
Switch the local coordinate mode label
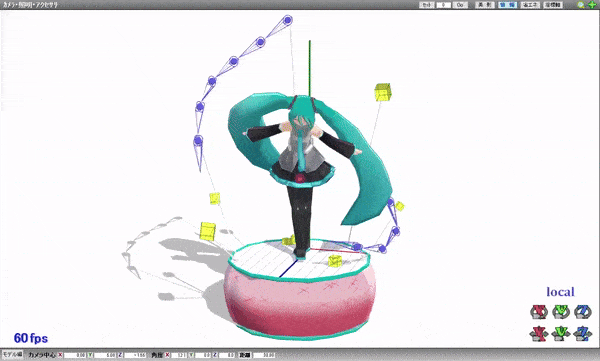pyautogui.click(x=560, y=292)
